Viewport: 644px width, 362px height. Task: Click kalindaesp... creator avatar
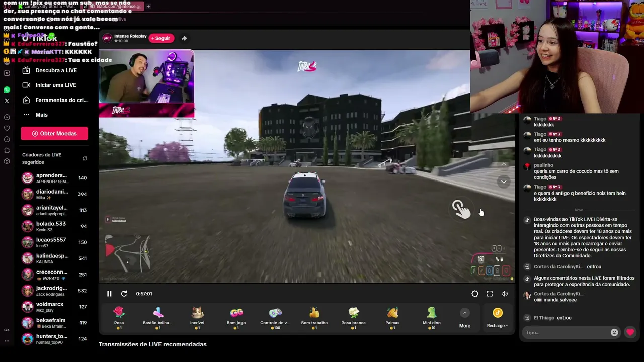28,258
